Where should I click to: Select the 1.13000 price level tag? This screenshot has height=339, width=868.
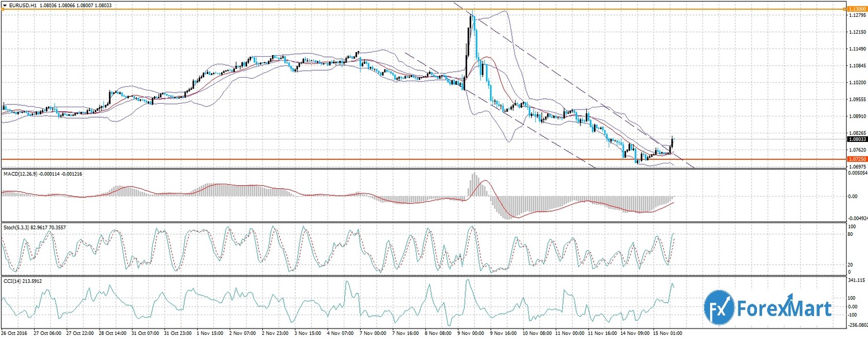tap(855, 9)
